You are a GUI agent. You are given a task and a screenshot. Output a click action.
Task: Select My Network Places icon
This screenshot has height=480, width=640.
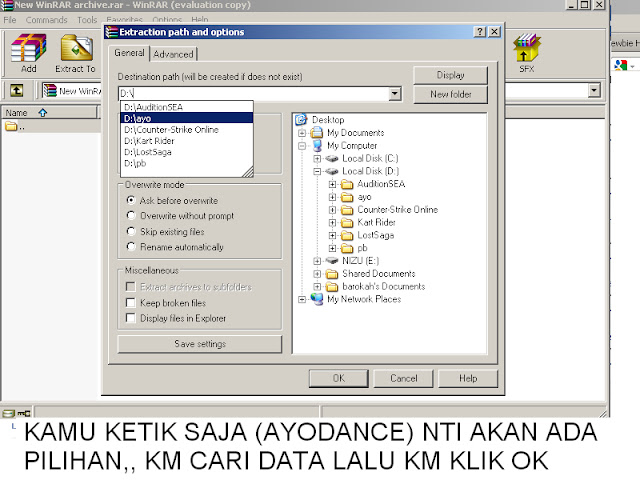(x=317, y=299)
